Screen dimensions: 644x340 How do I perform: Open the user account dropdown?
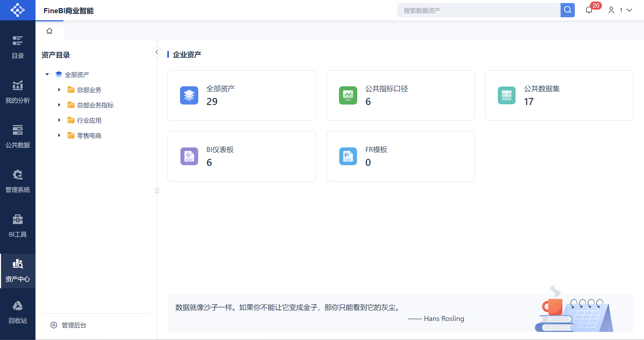point(620,10)
